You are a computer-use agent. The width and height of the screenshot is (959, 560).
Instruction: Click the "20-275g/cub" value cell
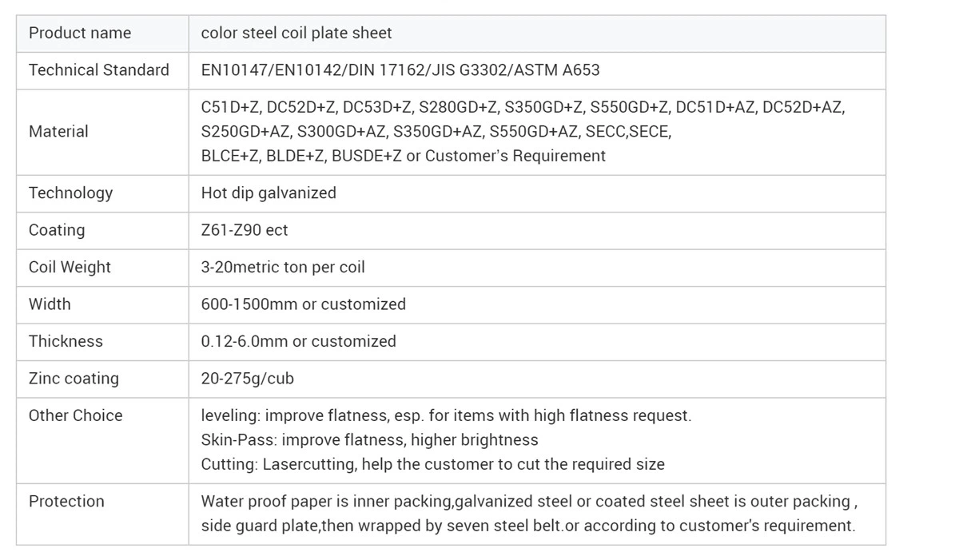coord(248,379)
